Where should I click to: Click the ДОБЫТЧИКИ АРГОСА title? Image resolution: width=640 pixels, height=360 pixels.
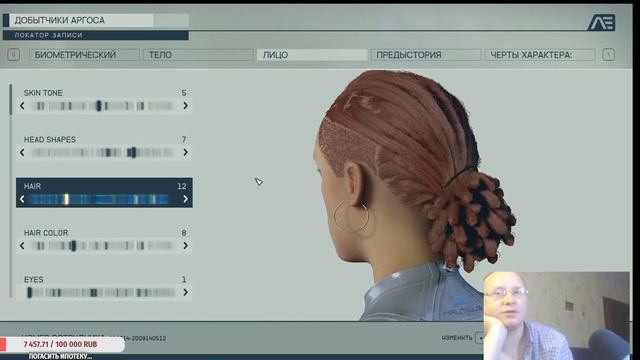click(60, 20)
